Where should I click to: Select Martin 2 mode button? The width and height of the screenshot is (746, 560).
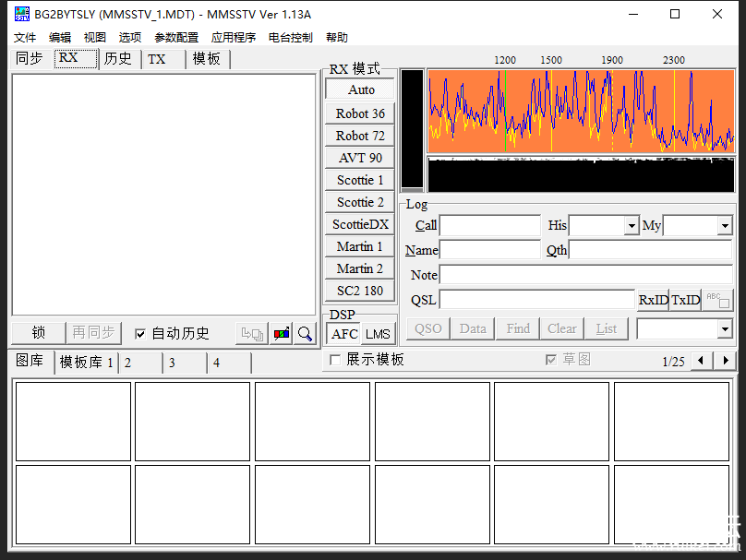click(x=360, y=268)
